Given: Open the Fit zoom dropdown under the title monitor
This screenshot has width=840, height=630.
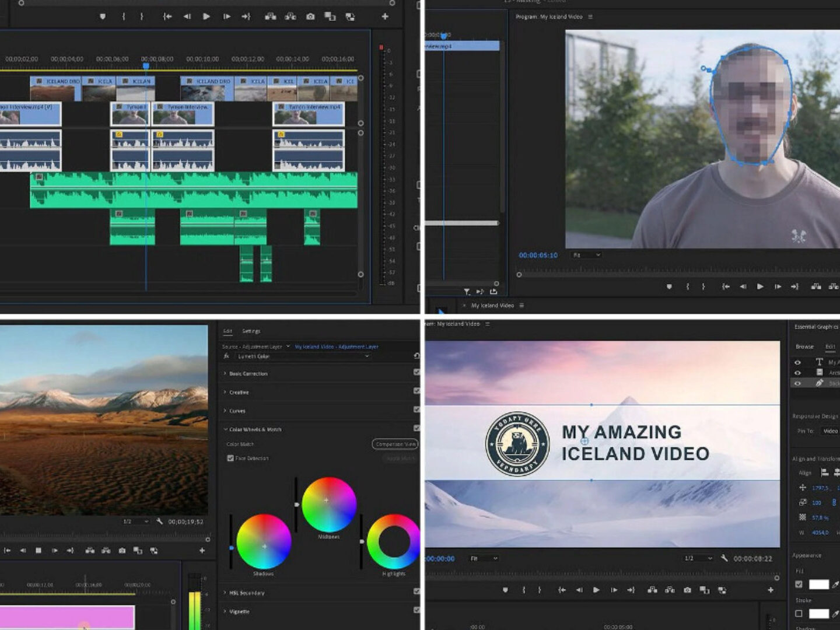Looking at the screenshot, I should pos(484,558).
